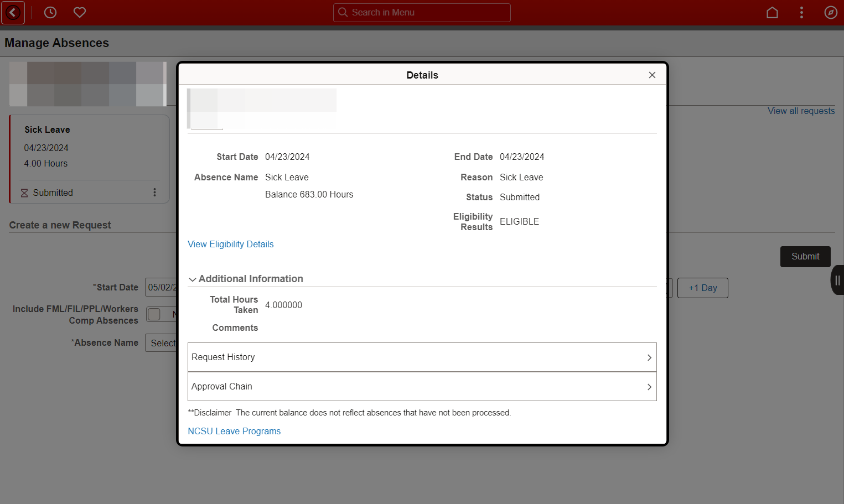
Task: Click the Start Date input field
Action: (161, 288)
